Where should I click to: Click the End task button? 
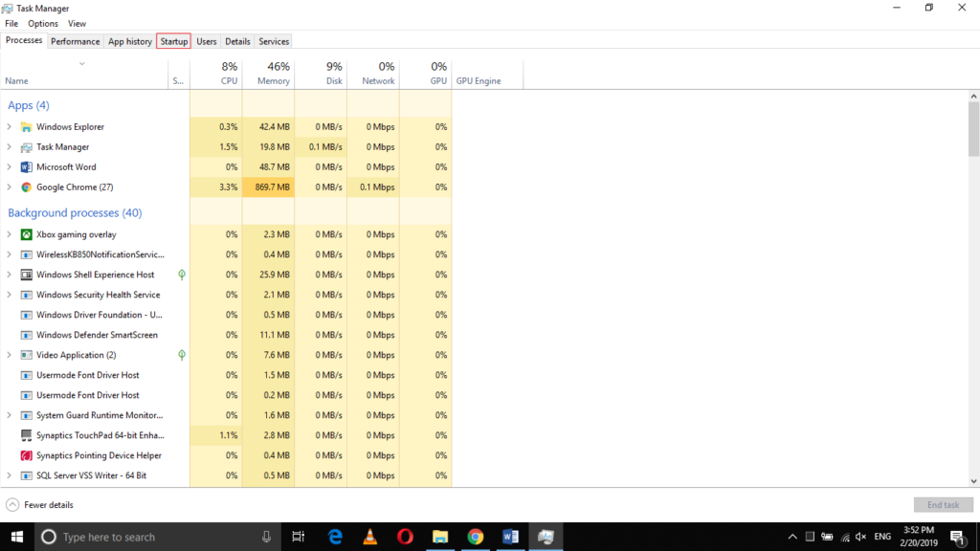tap(943, 505)
